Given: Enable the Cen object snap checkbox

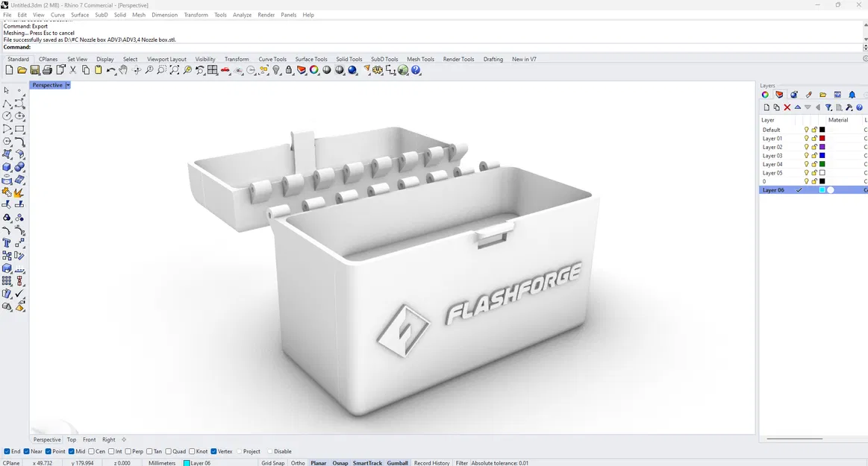Looking at the screenshot, I should tap(91, 452).
